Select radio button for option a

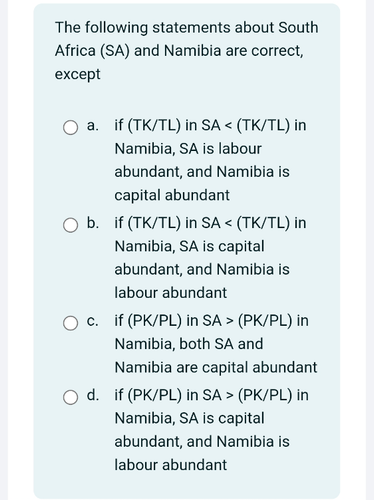70,127
